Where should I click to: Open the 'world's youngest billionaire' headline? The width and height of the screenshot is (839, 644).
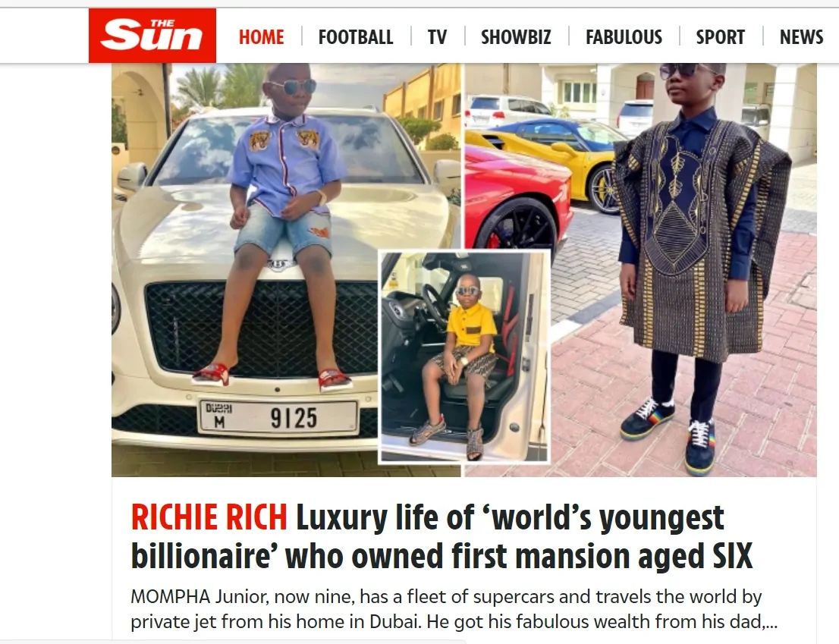pos(442,536)
